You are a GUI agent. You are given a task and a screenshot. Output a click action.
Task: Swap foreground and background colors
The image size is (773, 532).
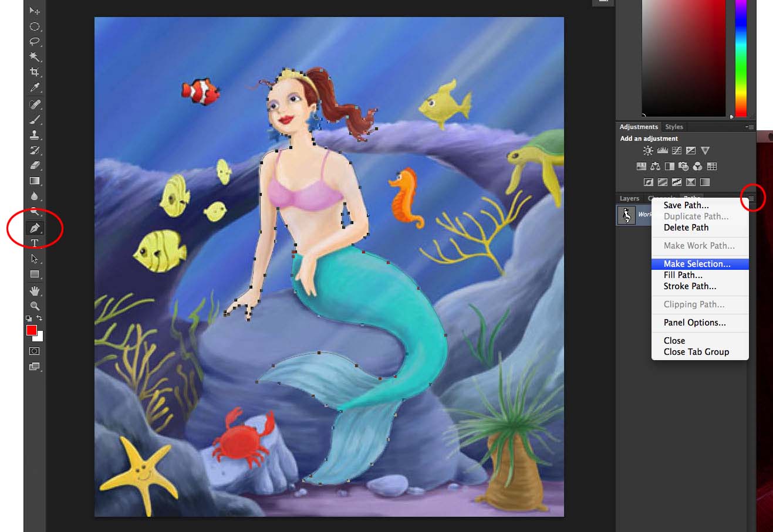[x=39, y=318]
